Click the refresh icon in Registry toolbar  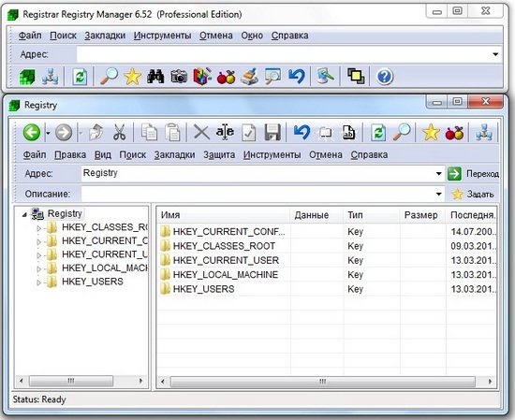(x=378, y=133)
